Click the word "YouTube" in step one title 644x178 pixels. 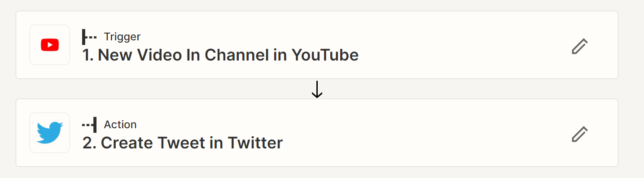325,55
